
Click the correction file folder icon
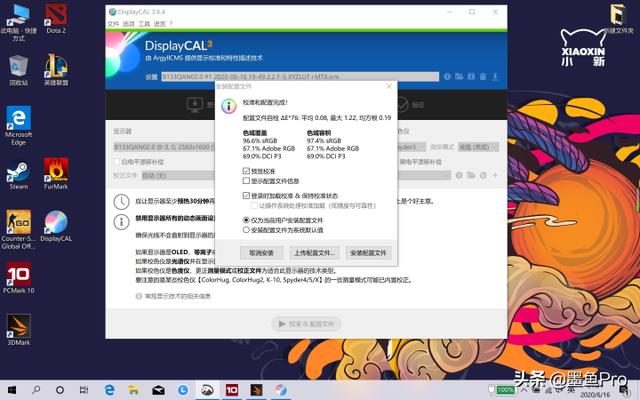click(x=471, y=175)
